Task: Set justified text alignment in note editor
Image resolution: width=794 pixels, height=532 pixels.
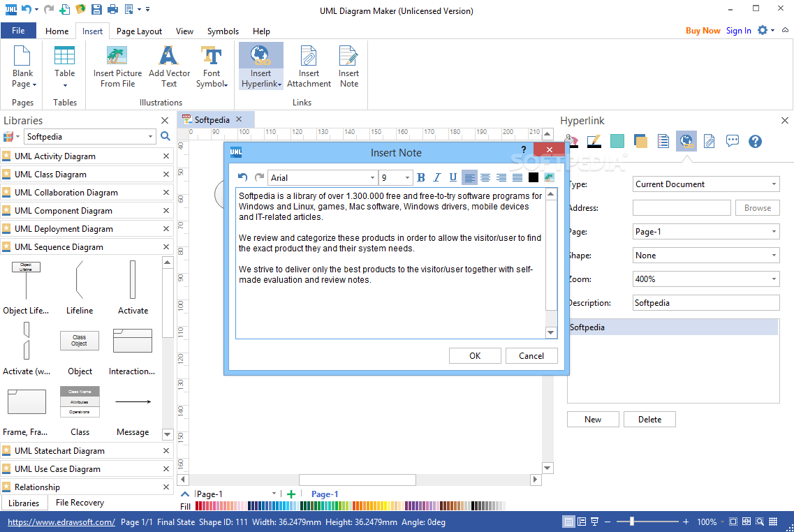Action: pos(517,177)
